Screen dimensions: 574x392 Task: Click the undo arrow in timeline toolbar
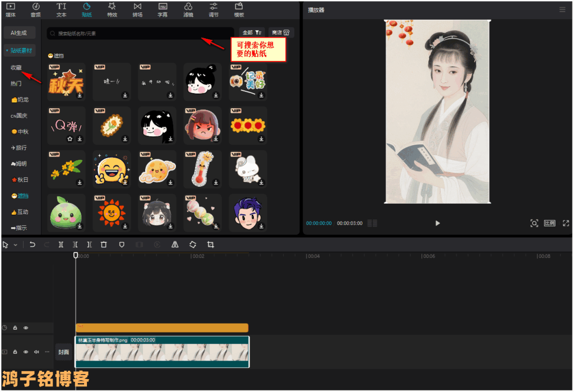click(x=33, y=245)
